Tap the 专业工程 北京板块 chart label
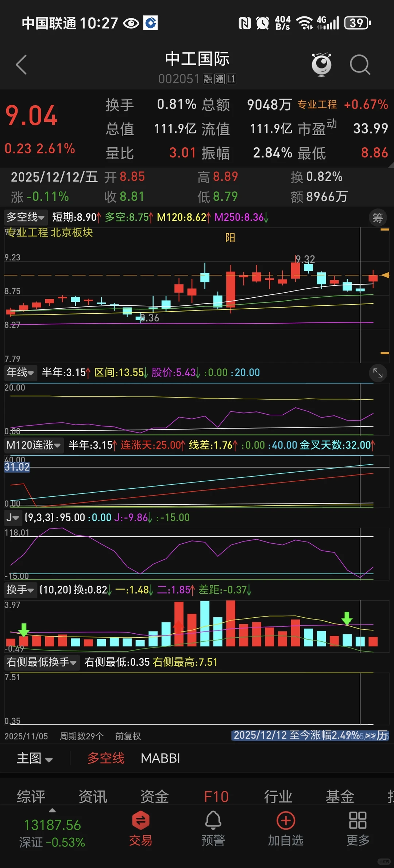The image size is (394, 868). 50,232
